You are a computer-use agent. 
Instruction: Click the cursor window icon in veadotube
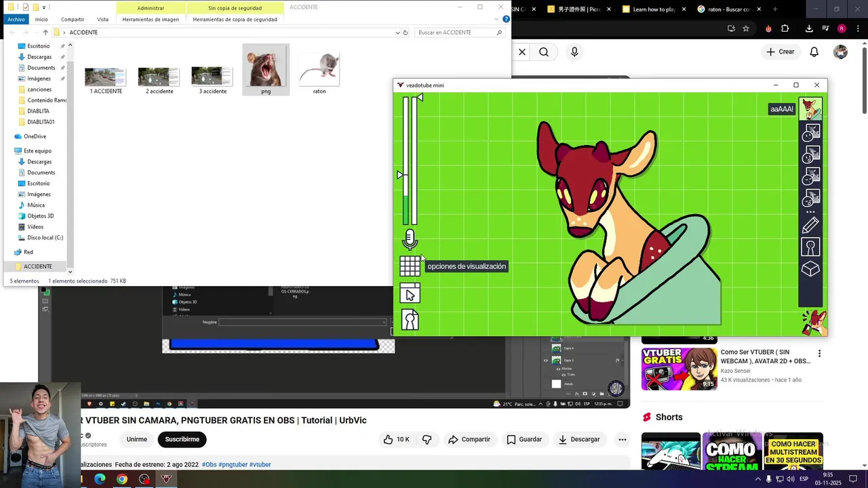tap(410, 293)
